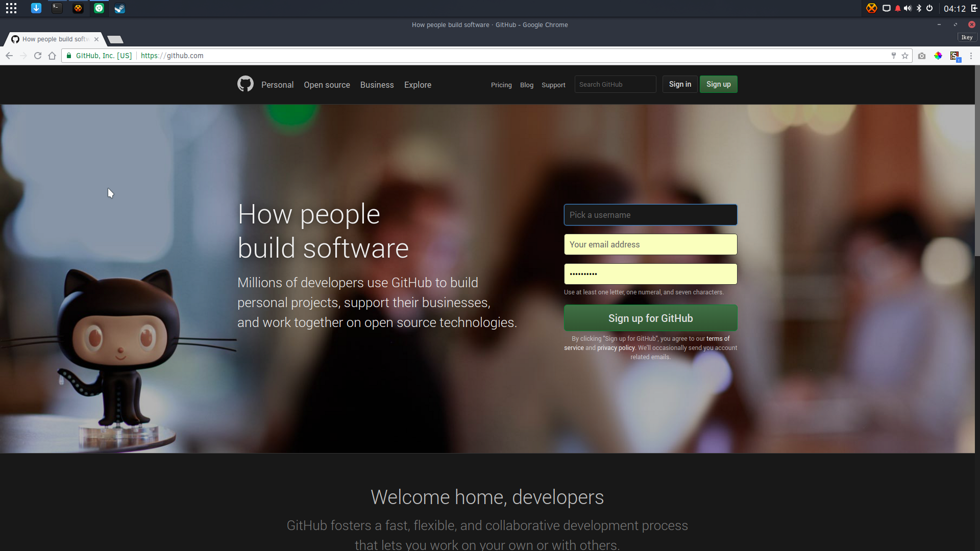Open the Personal nav item
Image resolution: width=980 pixels, height=551 pixels.
pos(277,85)
